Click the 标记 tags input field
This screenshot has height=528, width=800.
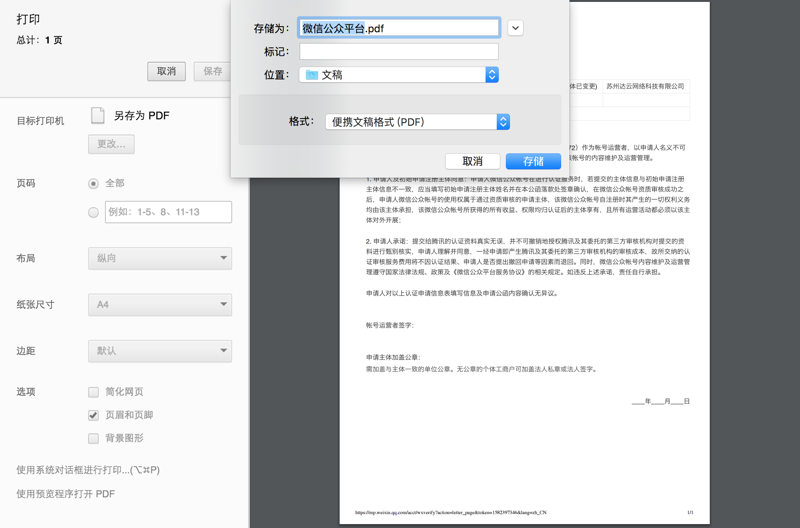pyautogui.click(x=398, y=52)
